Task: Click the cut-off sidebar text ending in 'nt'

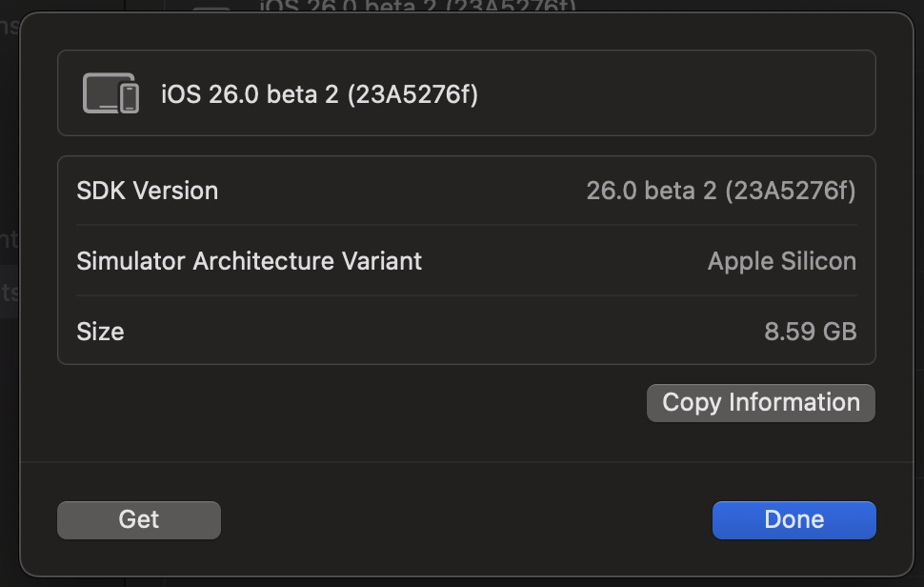Action: pyautogui.click(x=10, y=239)
